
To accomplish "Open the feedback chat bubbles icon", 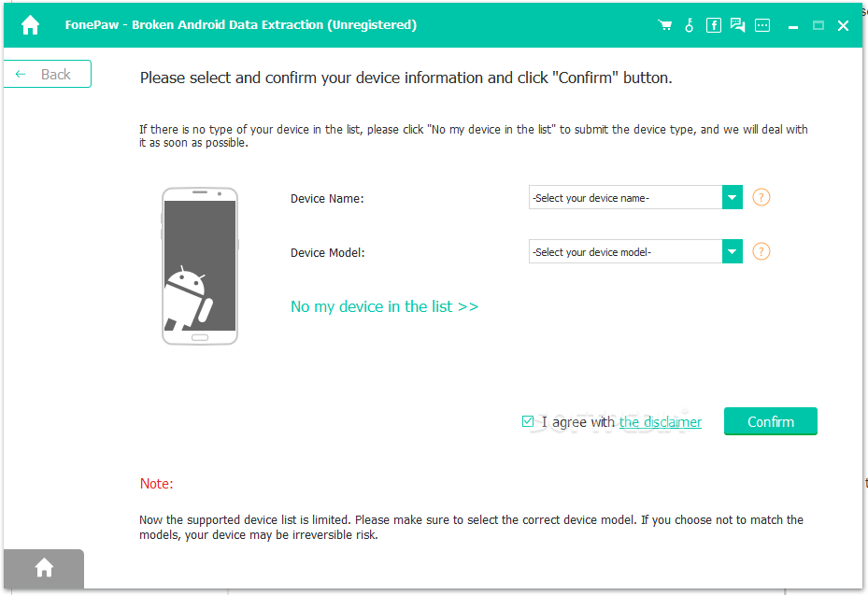I will [x=737, y=25].
